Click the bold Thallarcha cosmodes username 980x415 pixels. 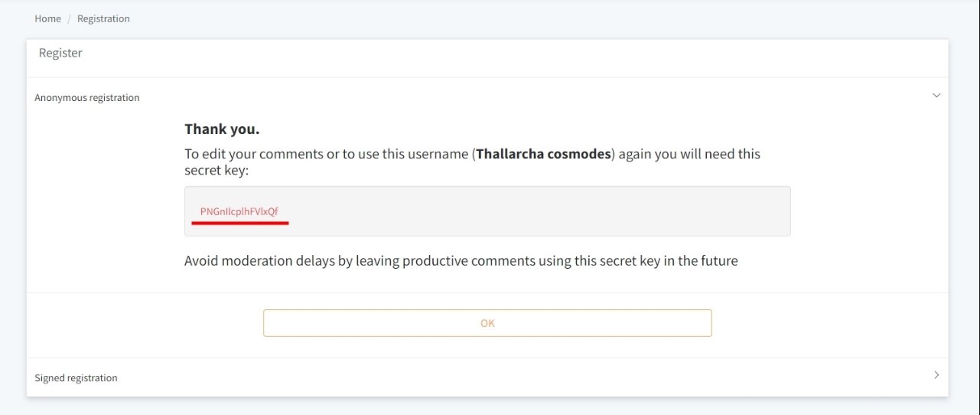(x=544, y=154)
